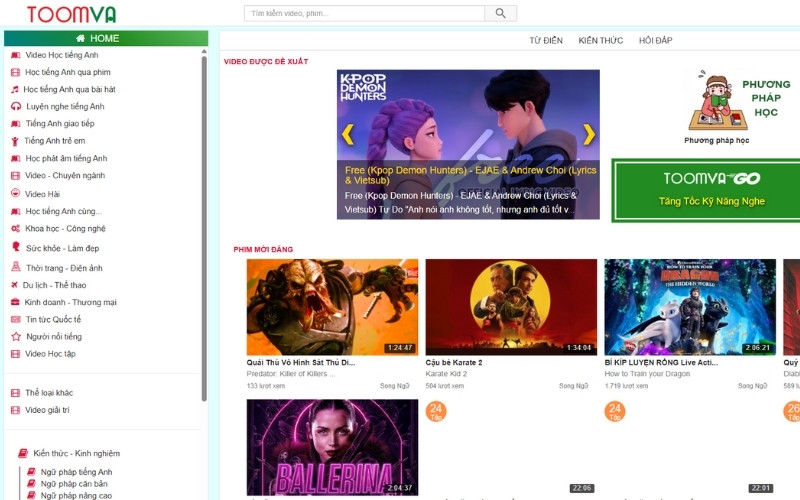Click gears icon beside Khoa học - Công nghệ
The height and width of the screenshot is (500, 800).
(x=16, y=229)
